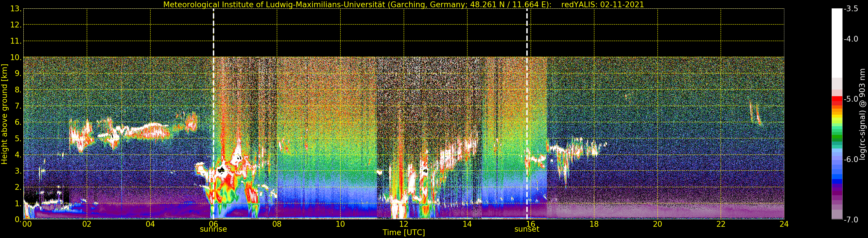This screenshot has width=868, height=238.
Task: Click the sunrise dashed vertical line
Action: pos(213,114)
